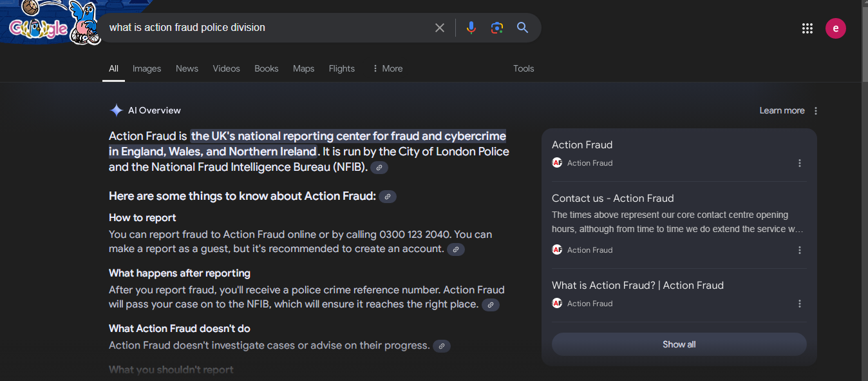868x381 pixels.
Task: Click 'What Action Fraud doesn't do' heading
Action: 180,329
